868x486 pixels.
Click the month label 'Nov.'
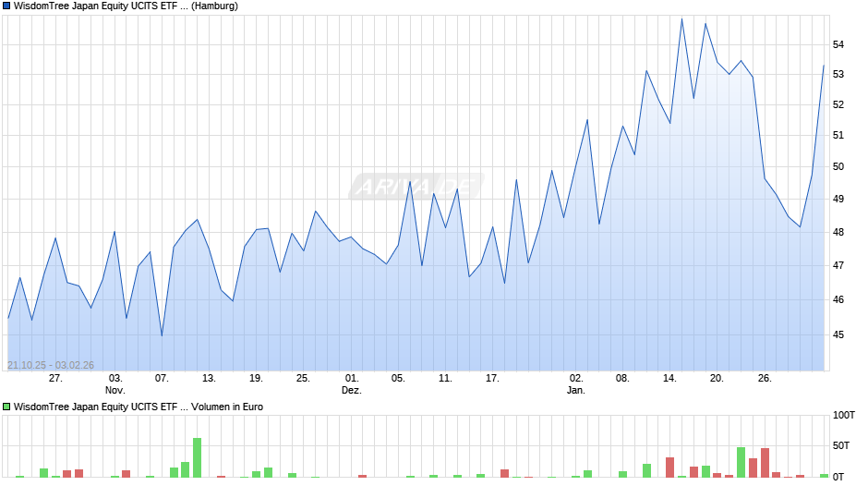[115, 390]
